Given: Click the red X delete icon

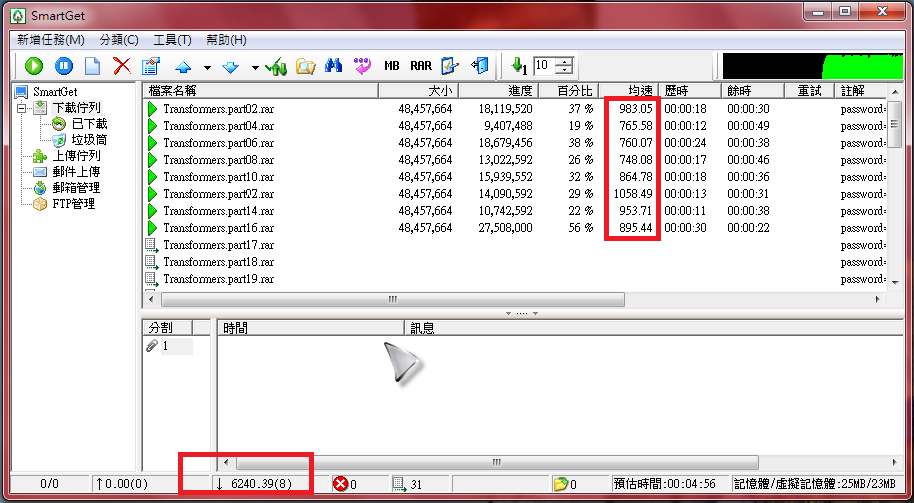Looking at the screenshot, I should point(122,66).
